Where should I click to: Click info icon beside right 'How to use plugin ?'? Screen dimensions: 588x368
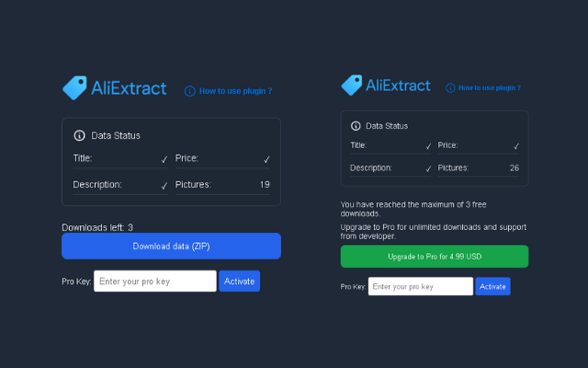click(450, 88)
